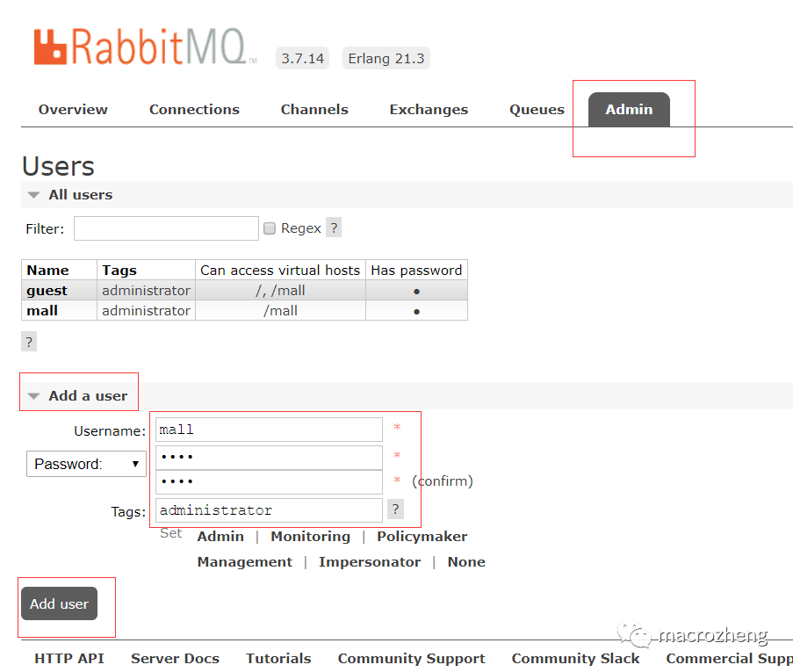Open the Tutorials footer link
This screenshot has height=672, width=793.
[278, 657]
